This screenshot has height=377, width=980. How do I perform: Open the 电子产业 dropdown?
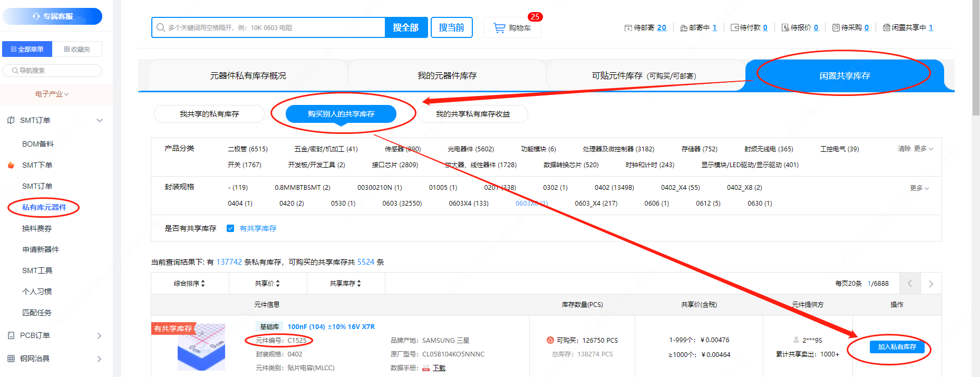pos(52,94)
